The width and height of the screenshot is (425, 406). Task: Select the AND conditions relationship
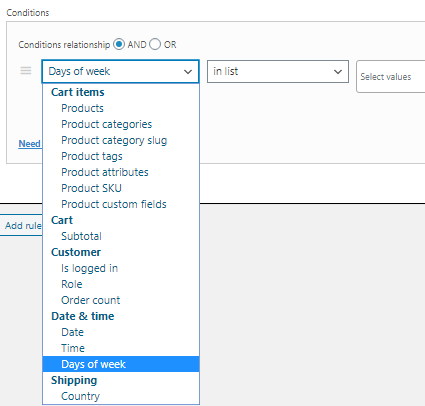tap(119, 44)
